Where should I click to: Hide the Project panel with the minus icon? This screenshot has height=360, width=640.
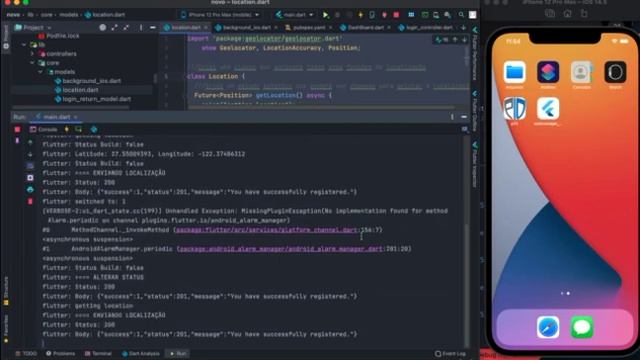[x=153, y=27]
